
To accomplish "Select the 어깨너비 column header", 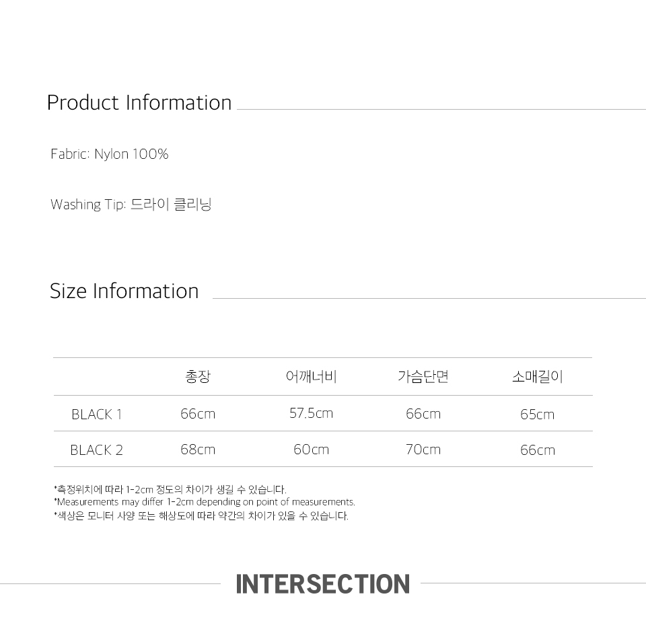I will 311,377.
